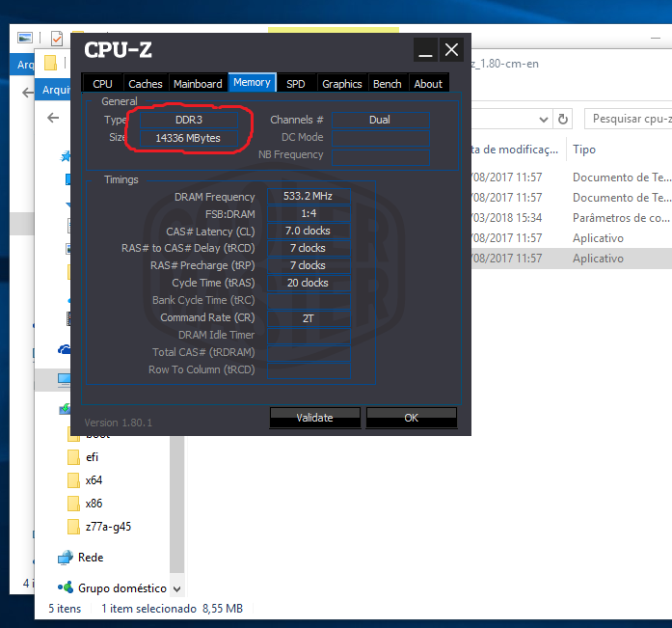Click the folder icon in front Explorer title bar
This screenshot has width=672, height=628.
(50, 63)
